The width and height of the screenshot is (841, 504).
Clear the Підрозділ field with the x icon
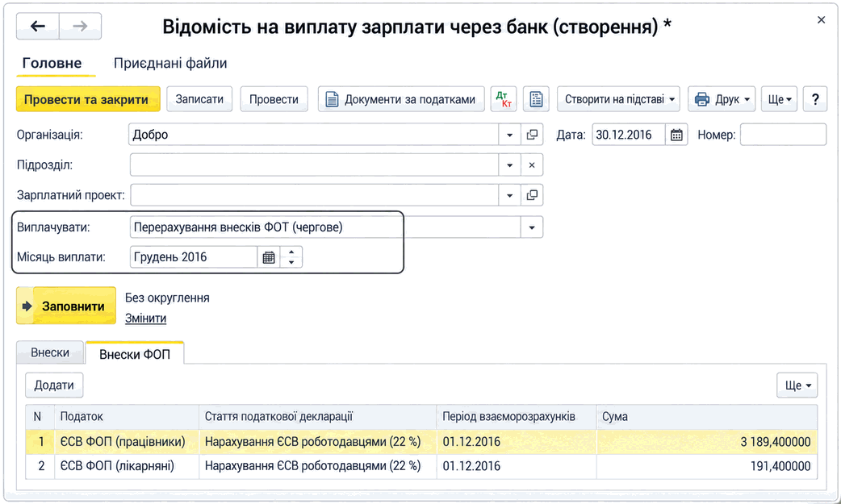532,165
